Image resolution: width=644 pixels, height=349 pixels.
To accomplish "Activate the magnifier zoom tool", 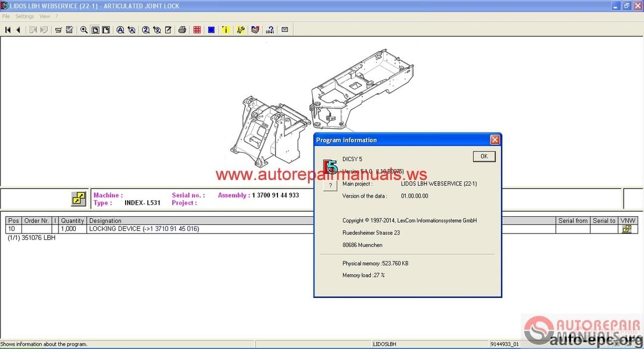I will [84, 30].
